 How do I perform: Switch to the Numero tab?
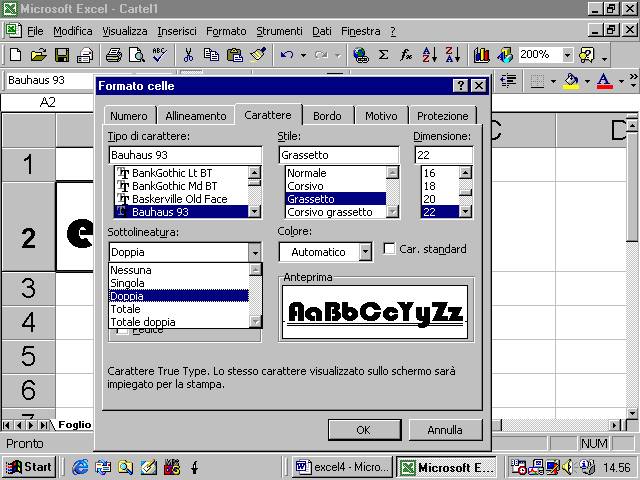click(129, 116)
